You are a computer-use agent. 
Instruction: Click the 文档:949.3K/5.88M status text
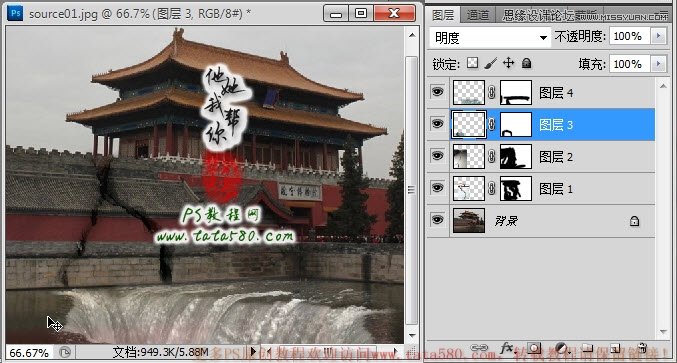pyautogui.click(x=160, y=353)
